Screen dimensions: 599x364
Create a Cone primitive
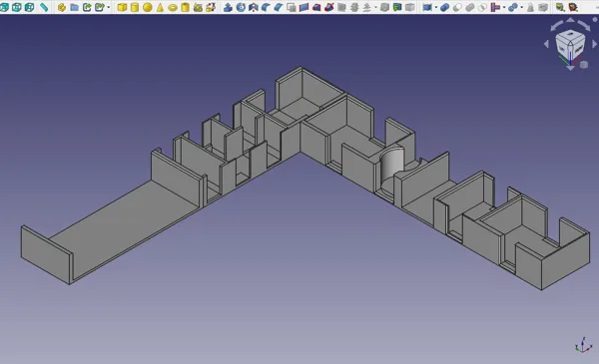[x=160, y=7]
